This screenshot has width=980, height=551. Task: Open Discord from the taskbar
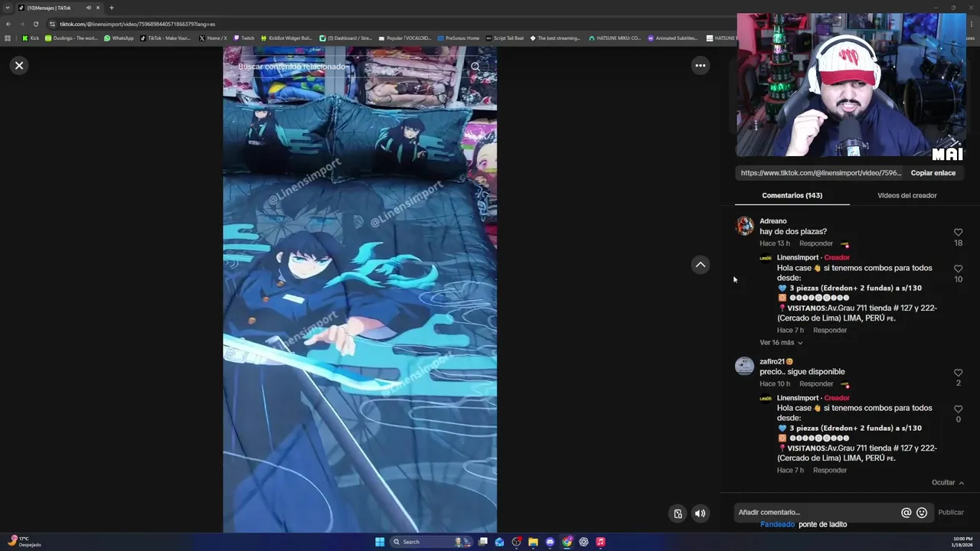tap(550, 542)
